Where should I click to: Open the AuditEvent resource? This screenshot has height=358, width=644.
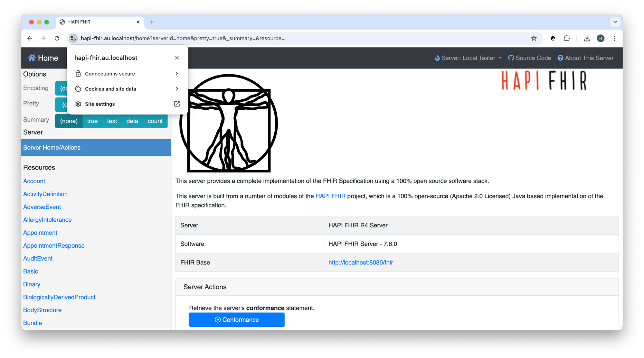[x=38, y=258]
